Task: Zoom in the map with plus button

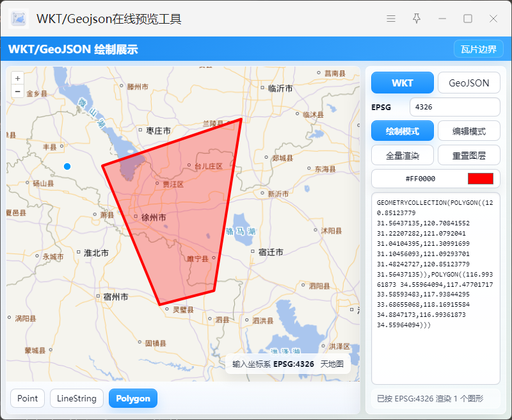Action: tap(18, 78)
